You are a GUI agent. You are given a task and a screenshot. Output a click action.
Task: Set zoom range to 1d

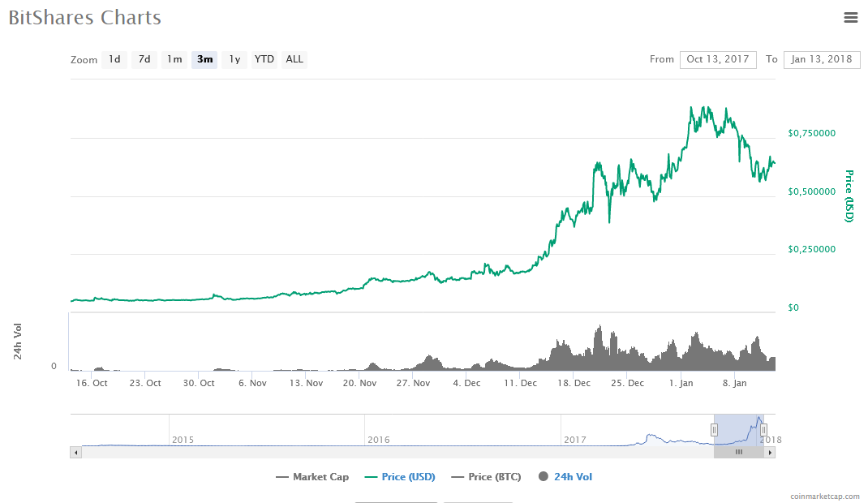(114, 59)
